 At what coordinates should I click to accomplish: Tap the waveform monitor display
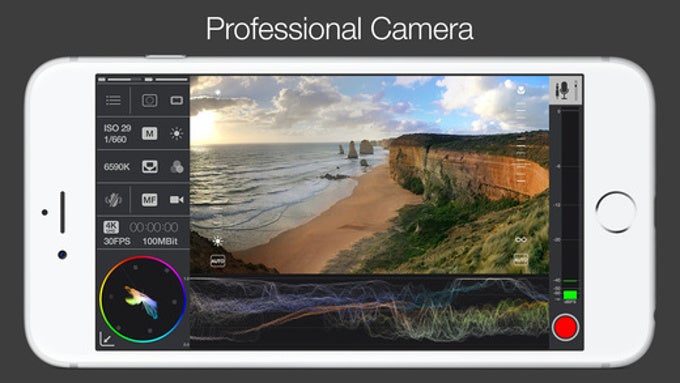(369, 311)
